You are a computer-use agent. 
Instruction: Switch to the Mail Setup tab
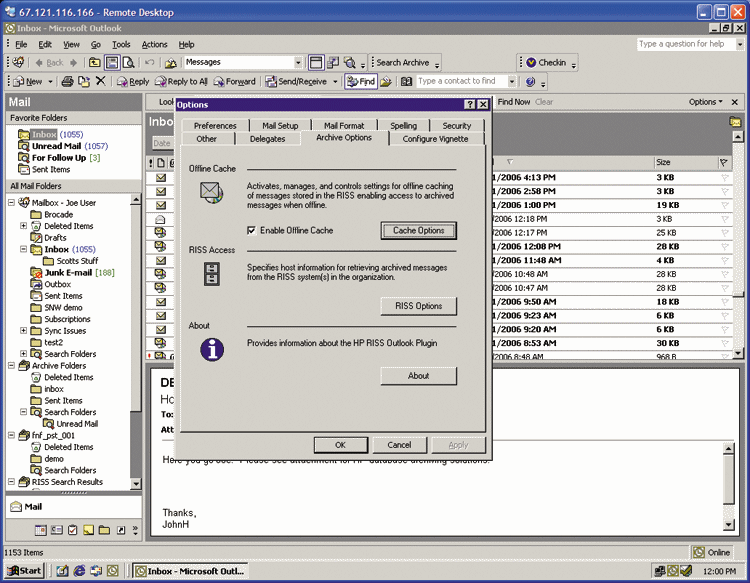tap(280, 125)
